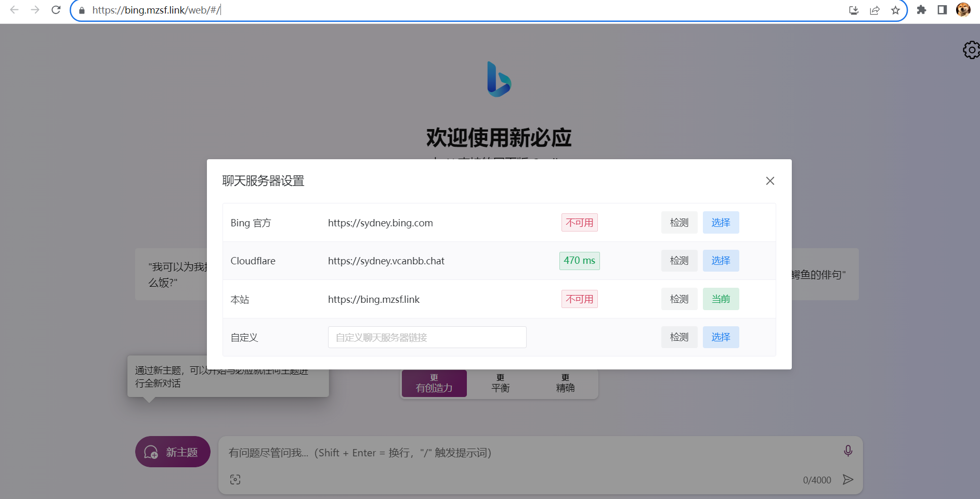Select the Bing official server
Screen dimensions: 980x499
[721, 223]
